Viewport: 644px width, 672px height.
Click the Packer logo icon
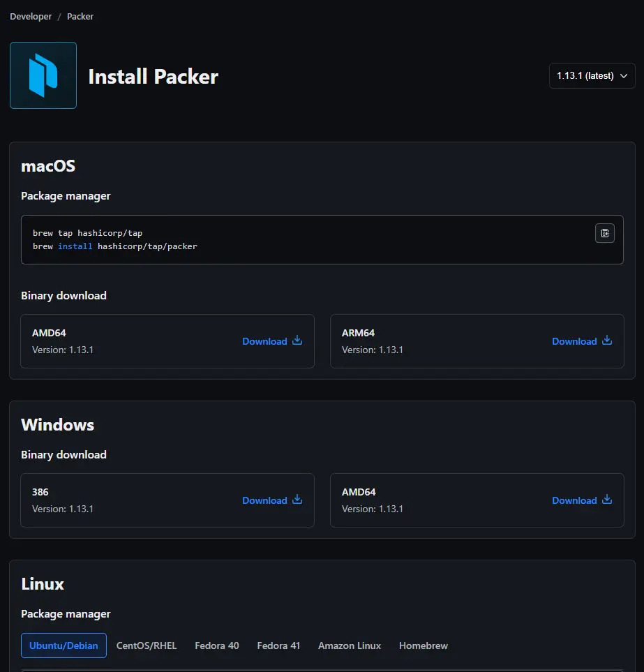tap(43, 75)
